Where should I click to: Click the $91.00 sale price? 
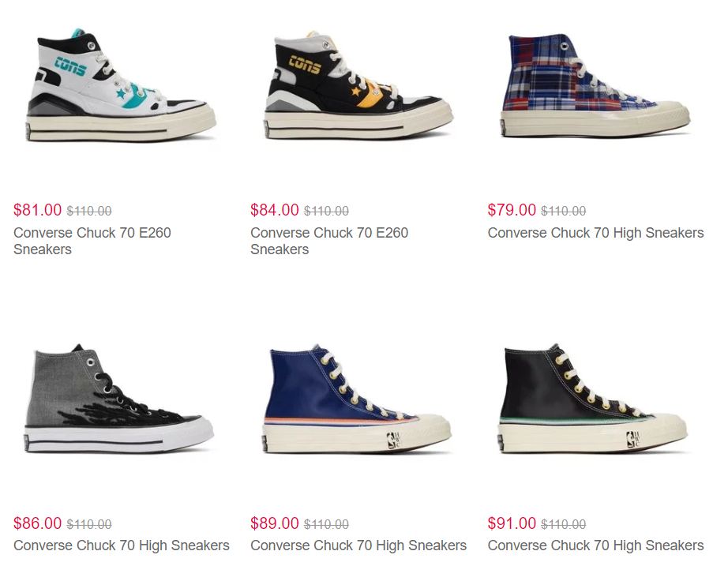click(x=512, y=523)
